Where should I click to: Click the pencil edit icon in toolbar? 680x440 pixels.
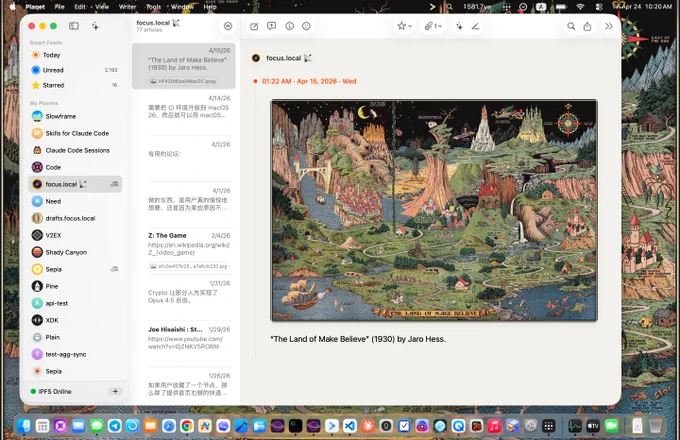point(476,26)
